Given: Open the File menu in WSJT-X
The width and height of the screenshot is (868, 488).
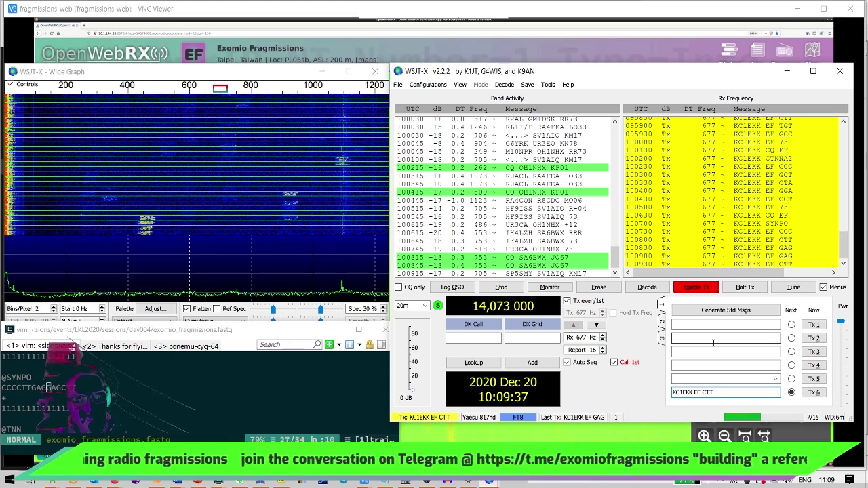Looking at the screenshot, I should 398,85.
